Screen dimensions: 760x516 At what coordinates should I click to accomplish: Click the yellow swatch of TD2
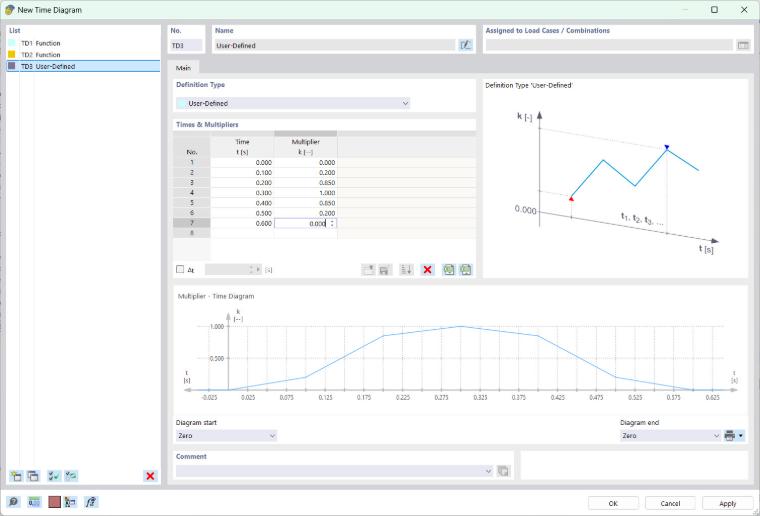[12, 54]
